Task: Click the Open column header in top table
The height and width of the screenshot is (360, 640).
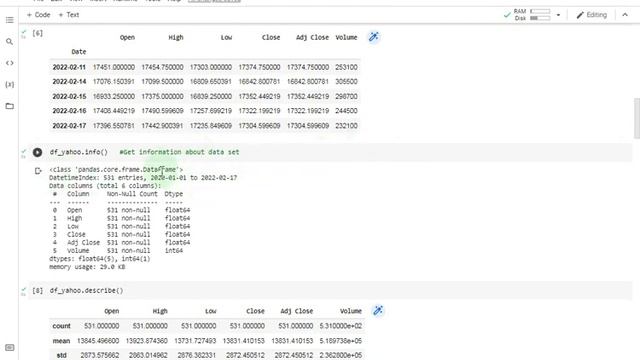Action: (x=127, y=38)
